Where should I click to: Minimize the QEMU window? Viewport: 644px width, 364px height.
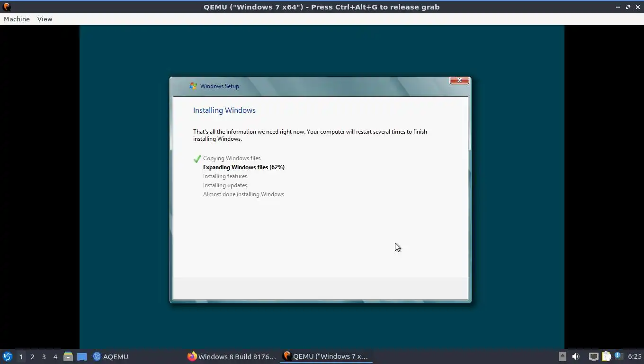(617, 7)
